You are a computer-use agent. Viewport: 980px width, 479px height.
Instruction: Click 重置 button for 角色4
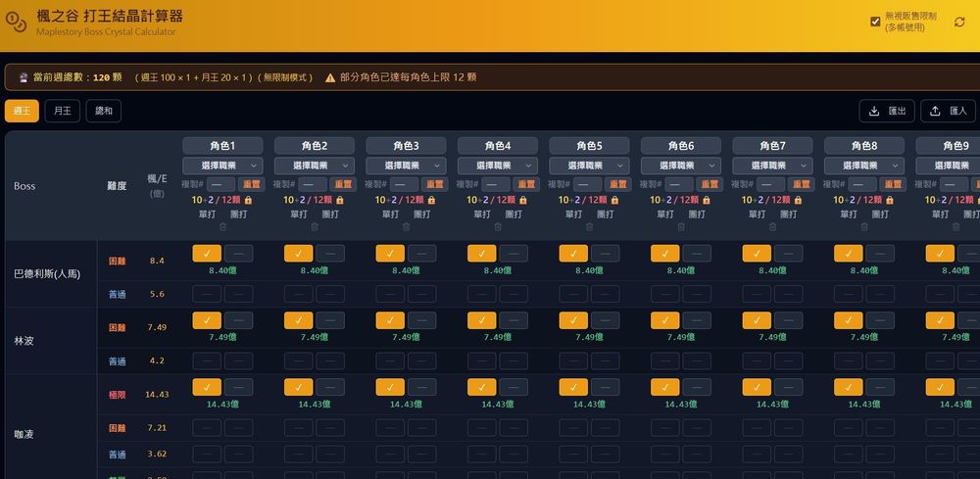tap(526, 184)
